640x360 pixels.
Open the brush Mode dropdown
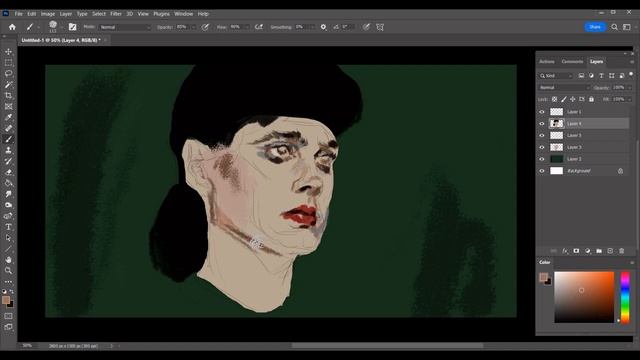tap(125, 27)
